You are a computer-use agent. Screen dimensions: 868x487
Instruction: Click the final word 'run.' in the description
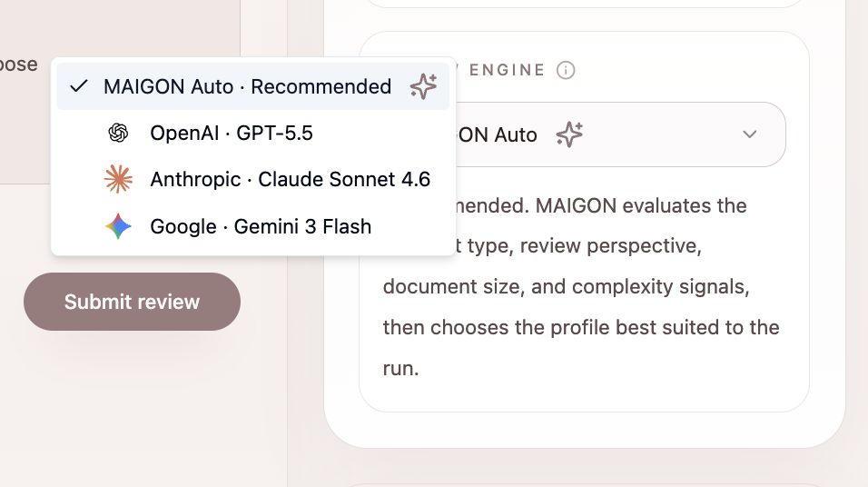pyautogui.click(x=400, y=369)
